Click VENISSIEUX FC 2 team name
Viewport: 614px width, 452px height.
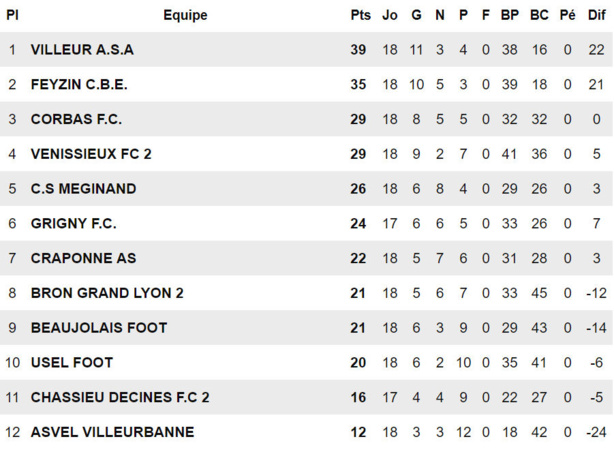point(91,154)
